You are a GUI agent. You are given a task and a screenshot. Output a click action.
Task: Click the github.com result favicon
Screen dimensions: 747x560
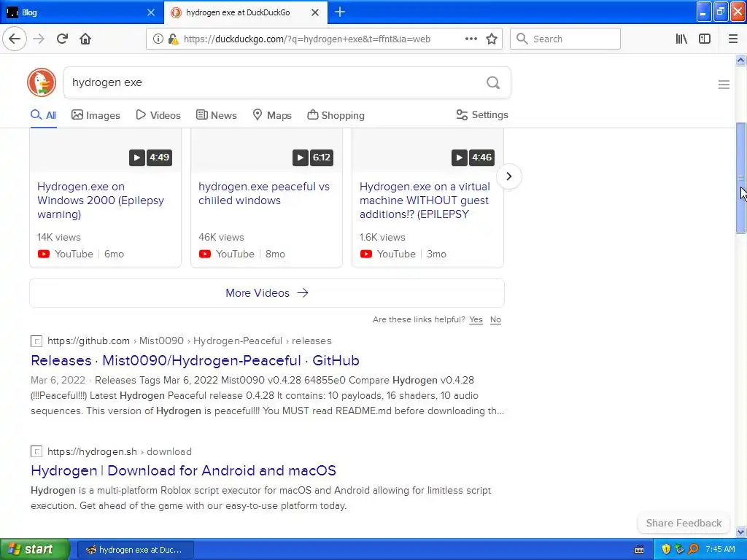pyautogui.click(x=36, y=341)
